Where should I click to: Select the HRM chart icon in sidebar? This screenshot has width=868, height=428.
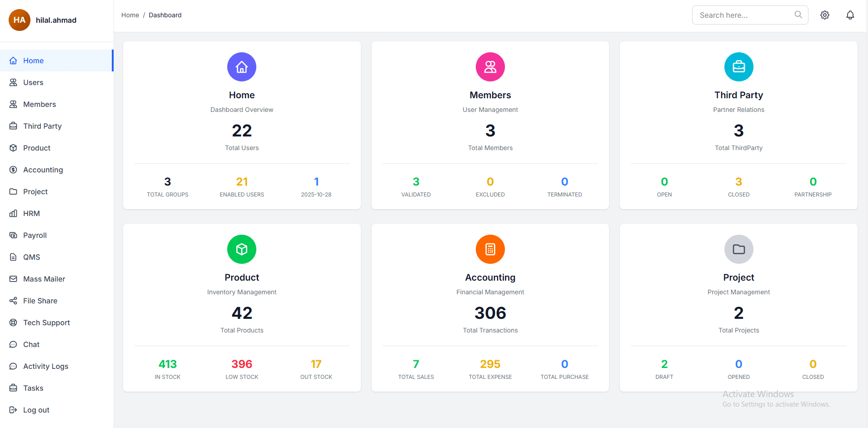pyautogui.click(x=14, y=213)
